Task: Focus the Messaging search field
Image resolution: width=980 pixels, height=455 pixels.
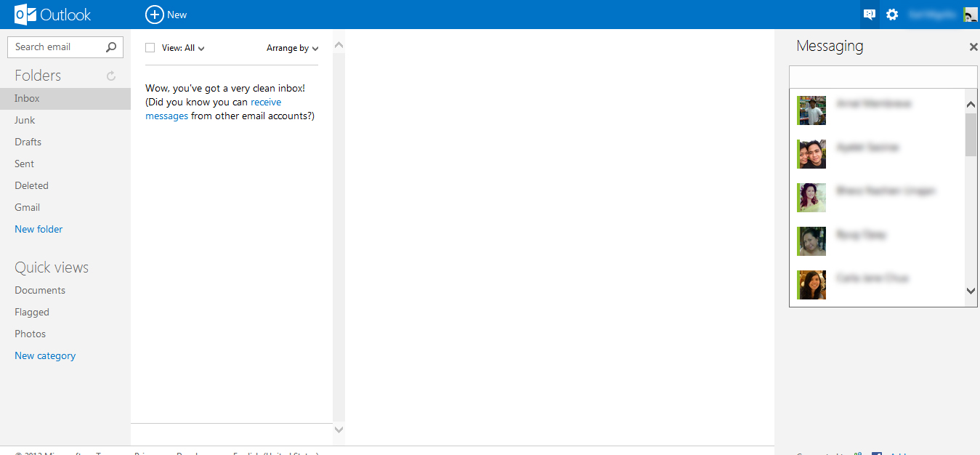Action: [x=883, y=76]
